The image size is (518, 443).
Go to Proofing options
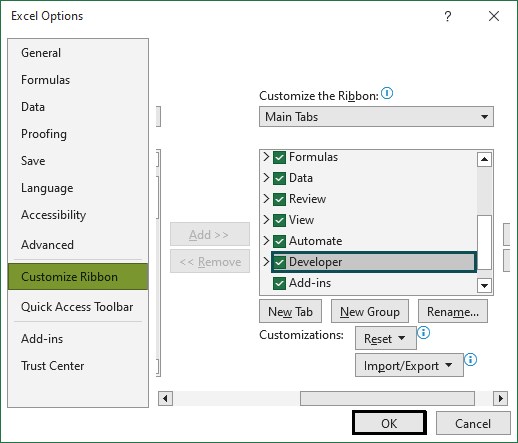tap(78, 134)
